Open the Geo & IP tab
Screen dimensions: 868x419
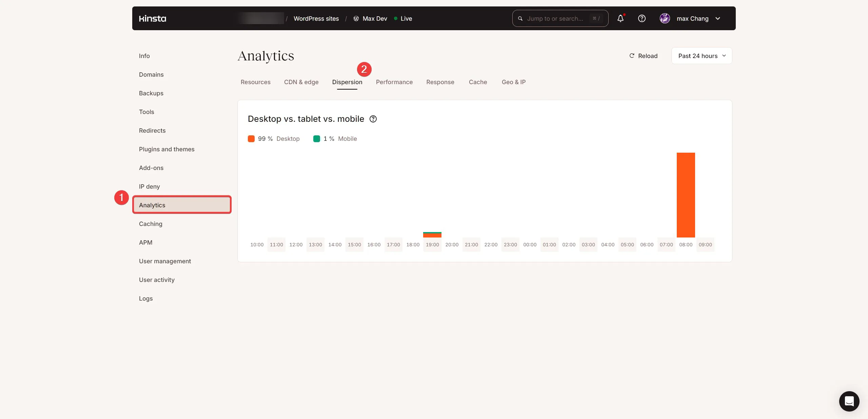tap(514, 82)
